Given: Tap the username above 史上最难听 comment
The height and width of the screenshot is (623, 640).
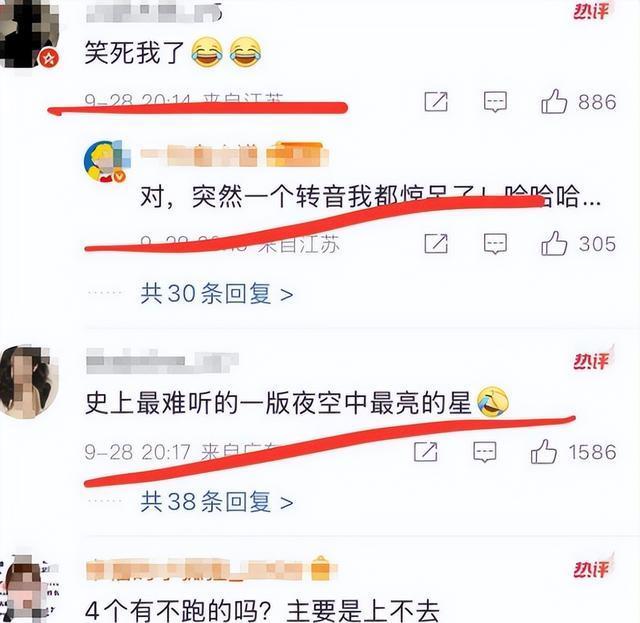Looking at the screenshot, I should pos(162,361).
